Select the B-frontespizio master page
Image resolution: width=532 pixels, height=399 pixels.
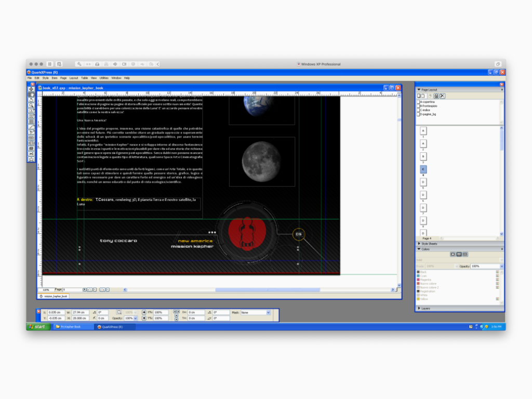point(428,106)
